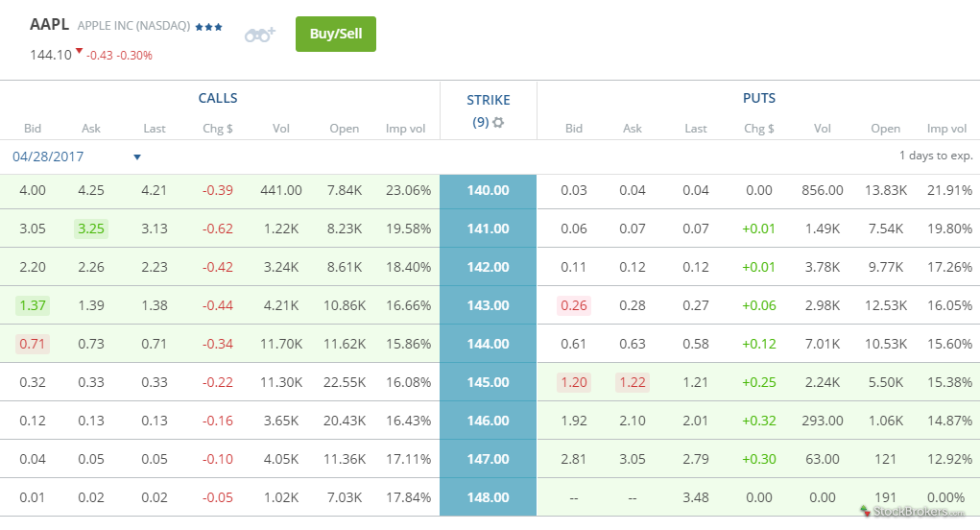Open the 04/28/2017 expiration date selector

(76, 157)
